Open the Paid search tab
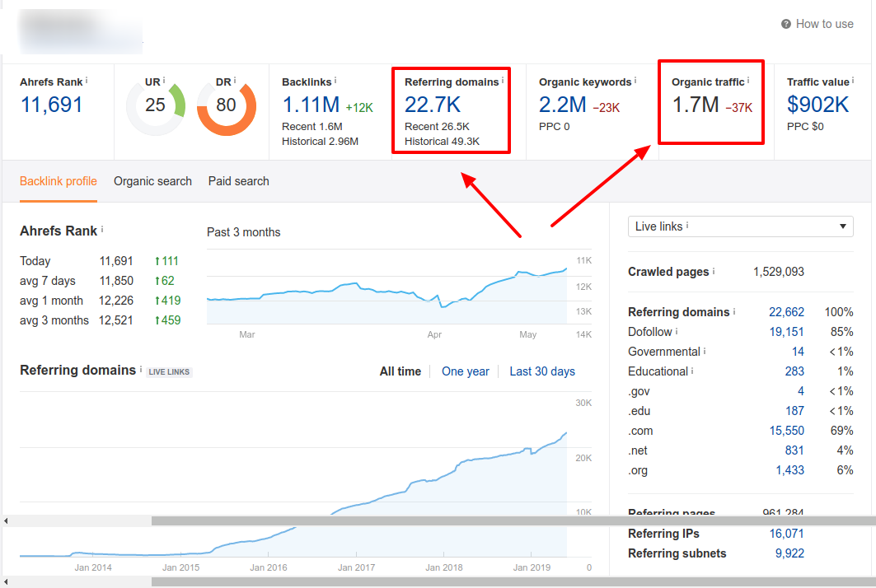This screenshot has width=876, height=588. [x=238, y=181]
